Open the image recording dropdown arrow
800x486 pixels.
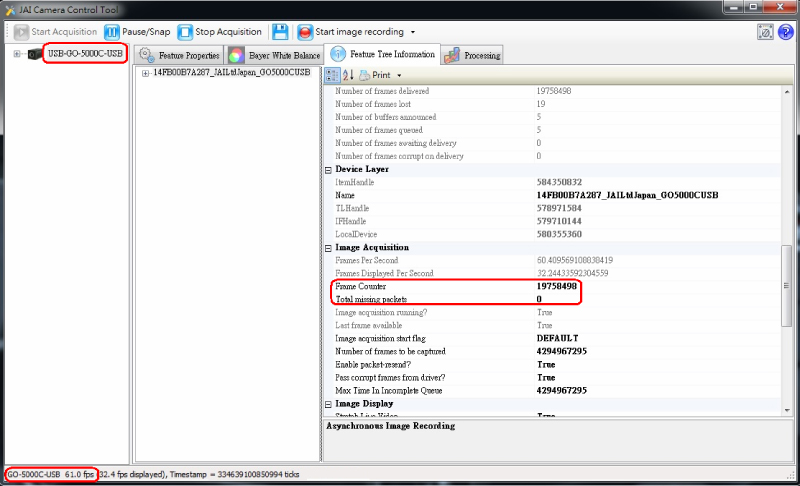413,32
